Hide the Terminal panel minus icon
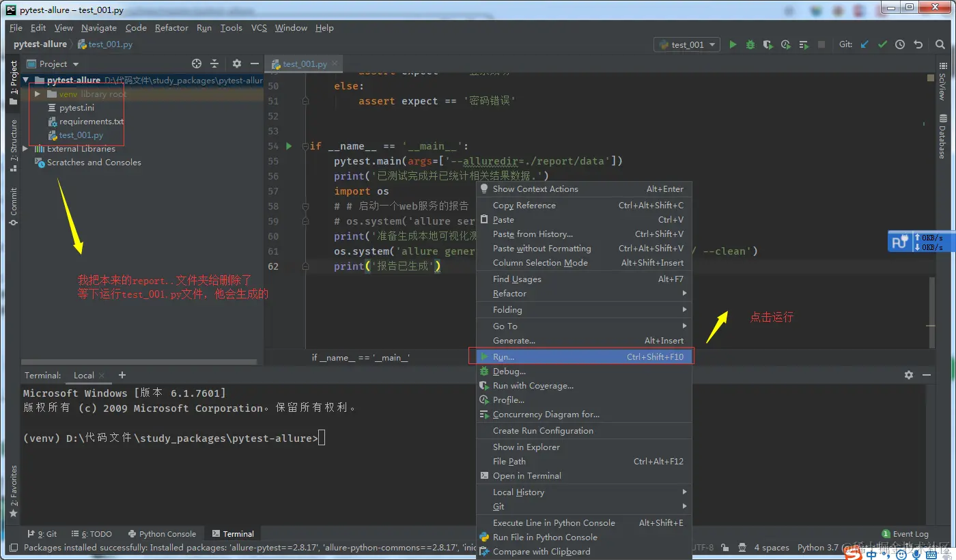Image resolution: width=956 pixels, height=560 pixels. 927,375
